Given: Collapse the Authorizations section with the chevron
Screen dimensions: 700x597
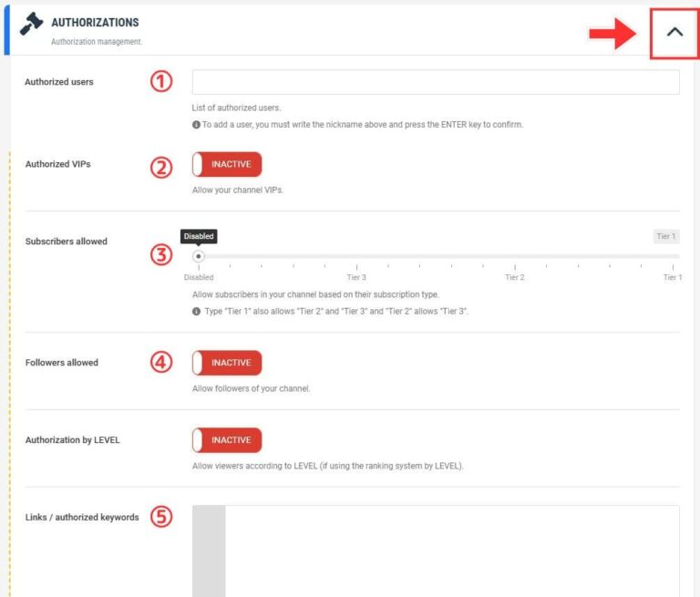Looking at the screenshot, I should coord(674,32).
